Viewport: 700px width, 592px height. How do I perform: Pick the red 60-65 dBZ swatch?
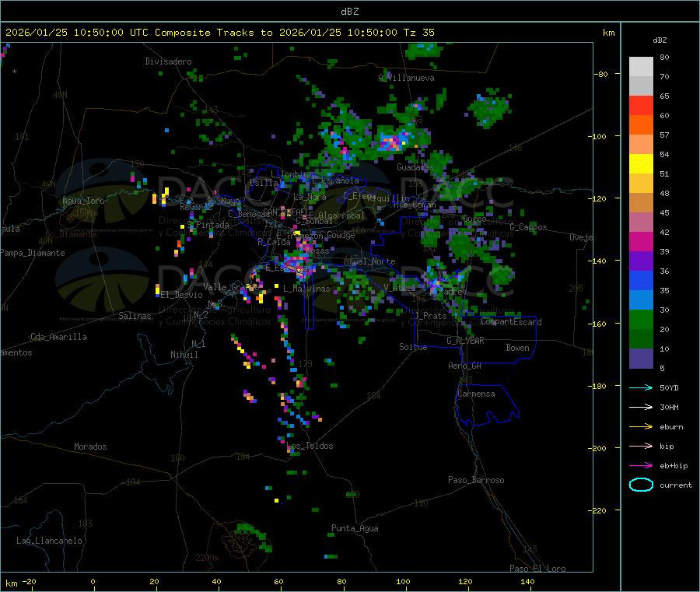click(641, 105)
